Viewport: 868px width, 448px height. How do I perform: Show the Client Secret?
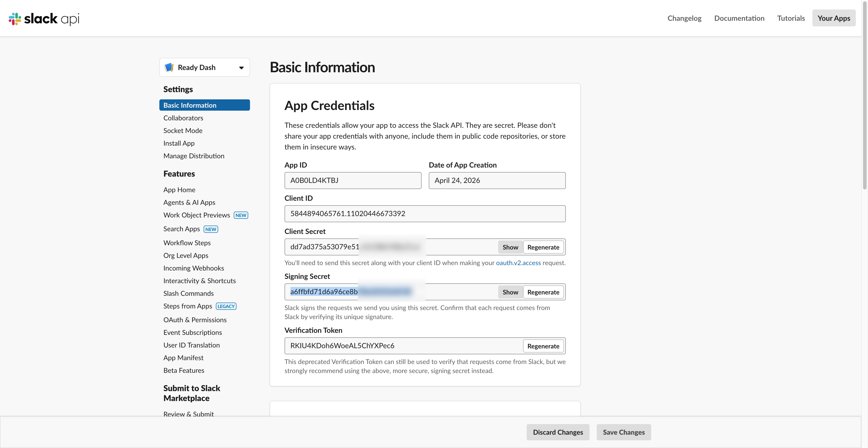pos(510,247)
